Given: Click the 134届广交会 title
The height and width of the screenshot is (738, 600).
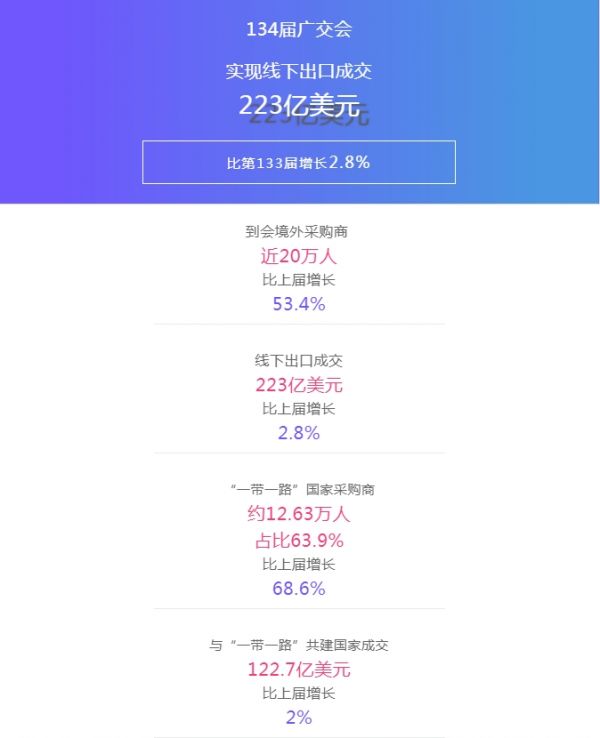Looking at the screenshot, I should pos(299,30).
